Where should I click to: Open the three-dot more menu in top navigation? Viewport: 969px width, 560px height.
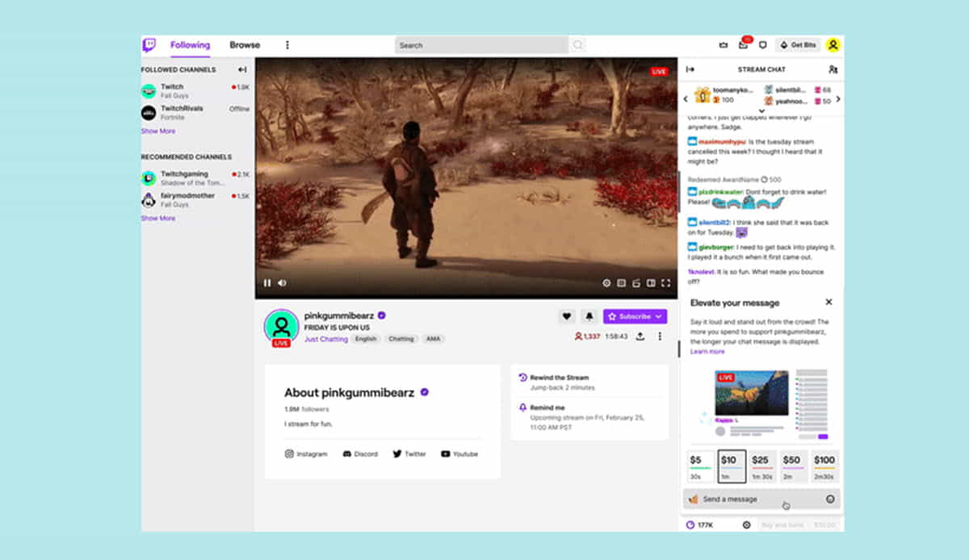click(x=287, y=45)
